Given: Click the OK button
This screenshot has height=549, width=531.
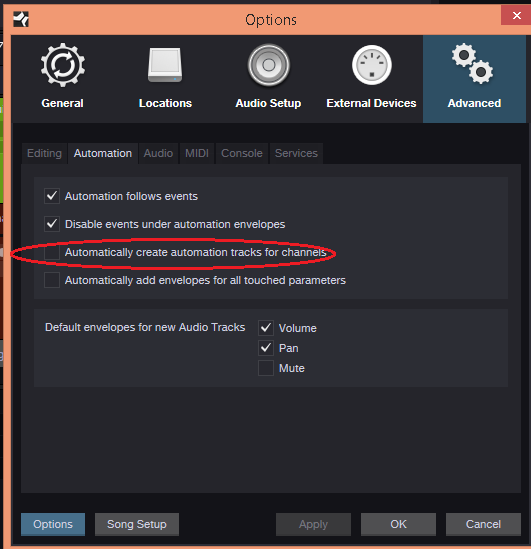Looking at the screenshot, I should click(x=398, y=524).
